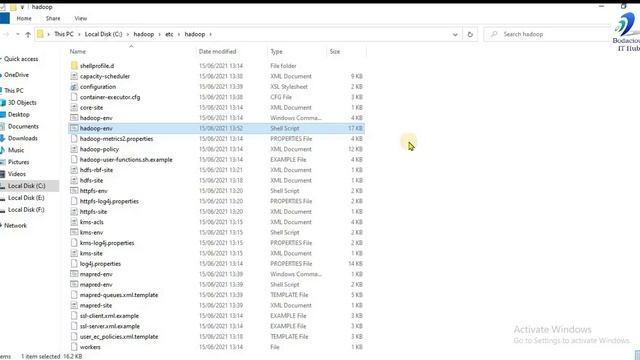640x360 pixels.
Task: Select kms-log4j.properties file name
Action: (107, 242)
